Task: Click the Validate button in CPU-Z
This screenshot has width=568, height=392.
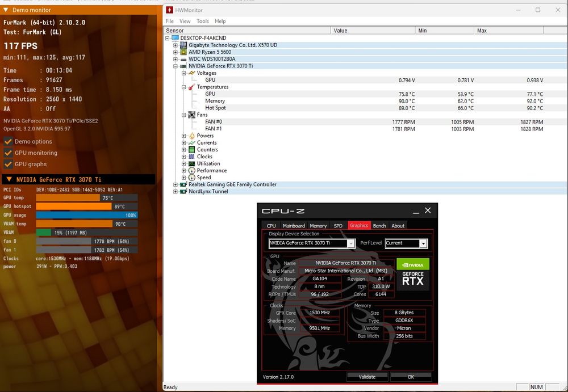Action: click(367, 377)
